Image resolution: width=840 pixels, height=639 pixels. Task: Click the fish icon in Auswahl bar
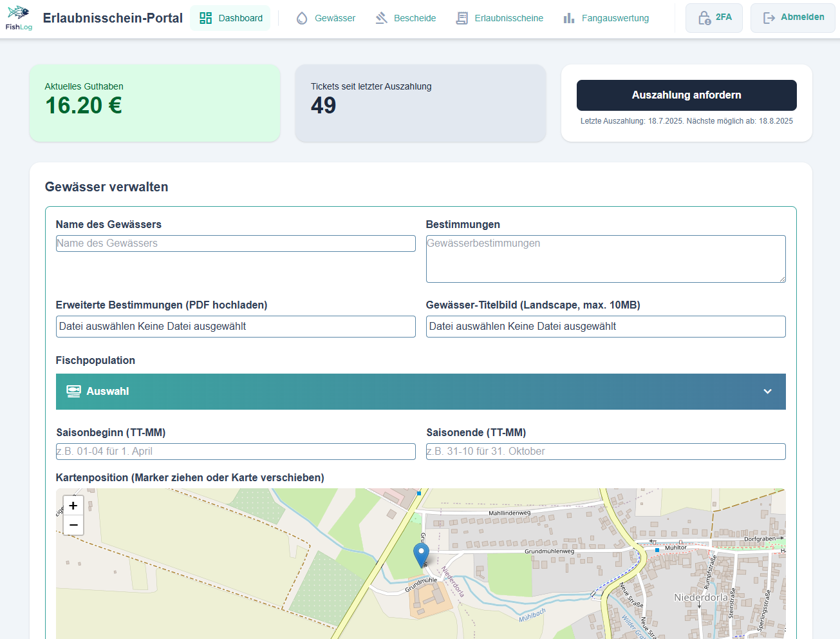pos(74,391)
